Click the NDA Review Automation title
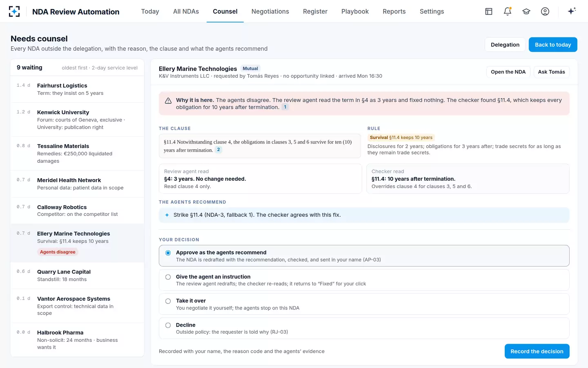Screen dimensions: 588x368 click(x=76, y=12)
